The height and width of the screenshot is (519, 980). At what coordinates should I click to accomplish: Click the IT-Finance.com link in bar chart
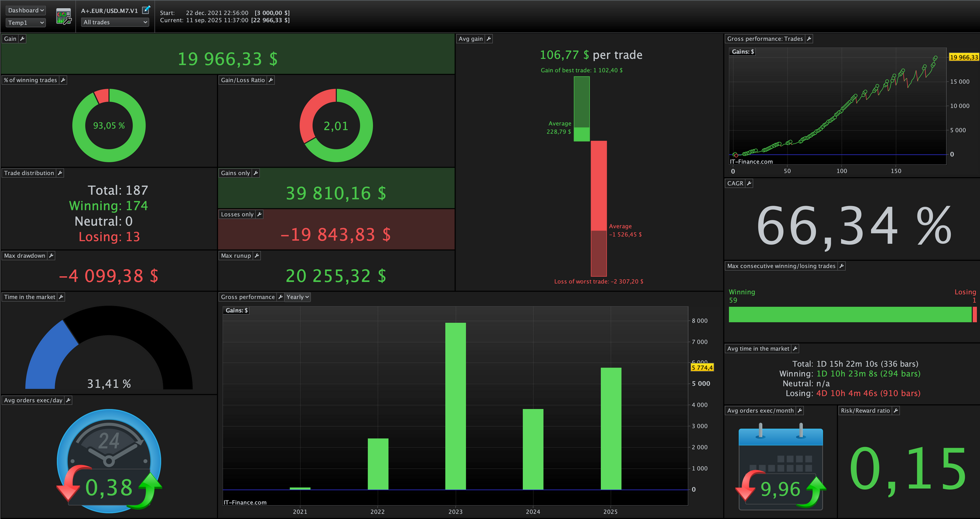tap(245, 502)
